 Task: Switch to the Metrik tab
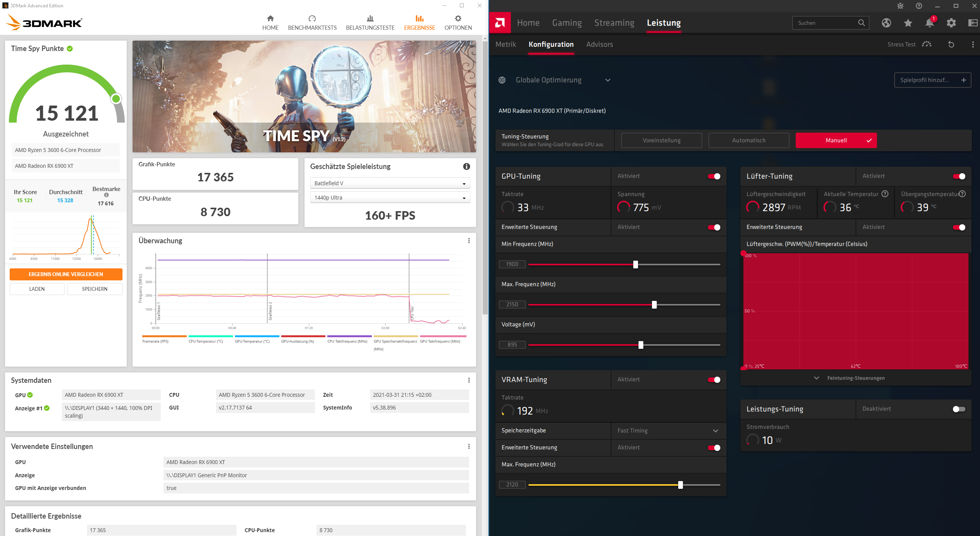(505, 44)
